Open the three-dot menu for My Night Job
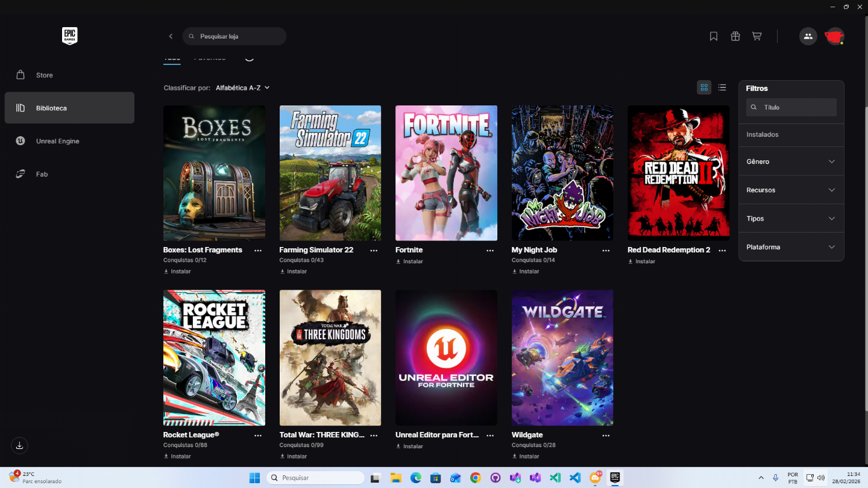Screen dimensions: 868x488 (x=606, y=250)
